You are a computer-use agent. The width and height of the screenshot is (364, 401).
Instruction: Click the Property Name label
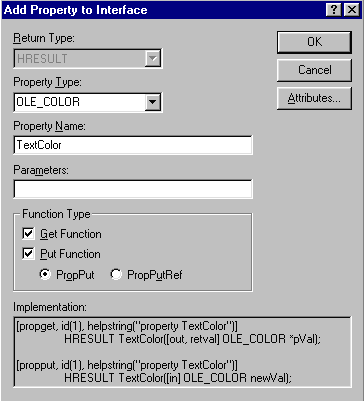[49, 126]
